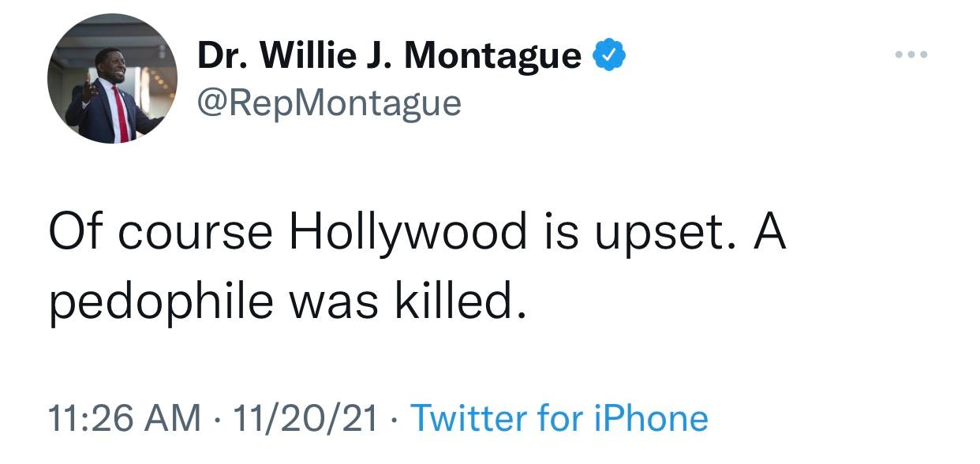Click the blue verified checkmark badge
The height and width of the screenshot is (464, 980).
609,55
